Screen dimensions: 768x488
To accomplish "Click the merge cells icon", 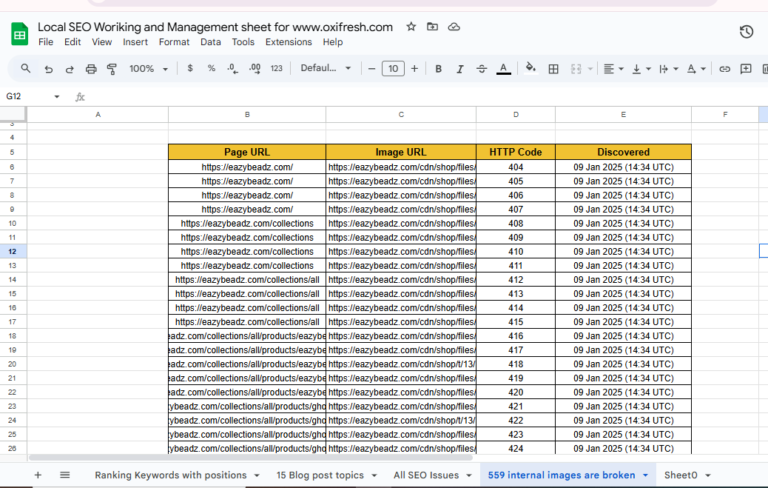I will [576, 69].
